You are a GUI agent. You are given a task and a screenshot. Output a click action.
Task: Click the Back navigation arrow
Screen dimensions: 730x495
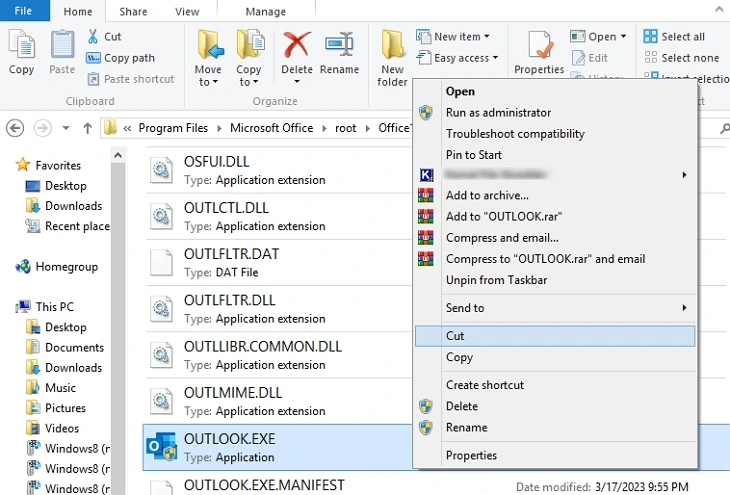pyautogui.click(x=15, y=128)
